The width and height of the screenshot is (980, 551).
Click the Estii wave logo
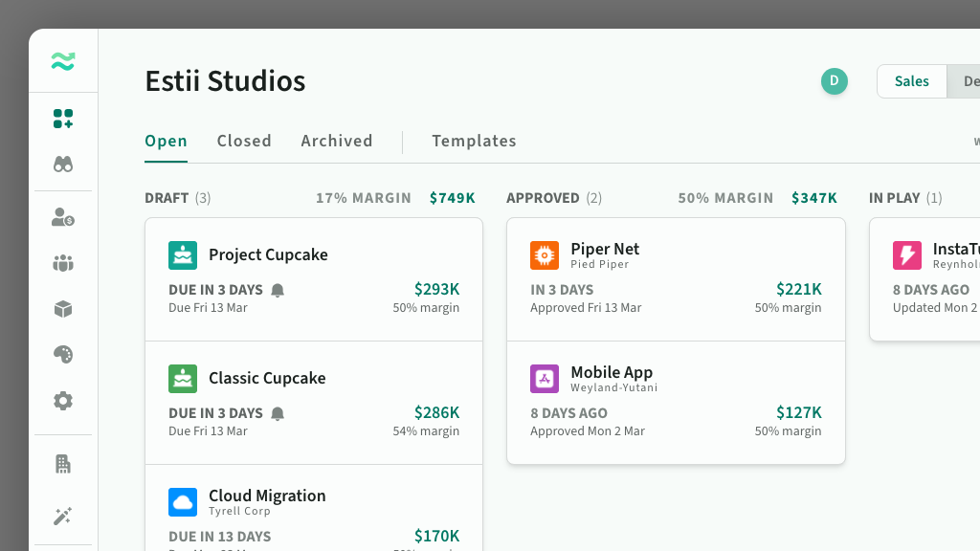pyautogui.click(x=63, y=61)
